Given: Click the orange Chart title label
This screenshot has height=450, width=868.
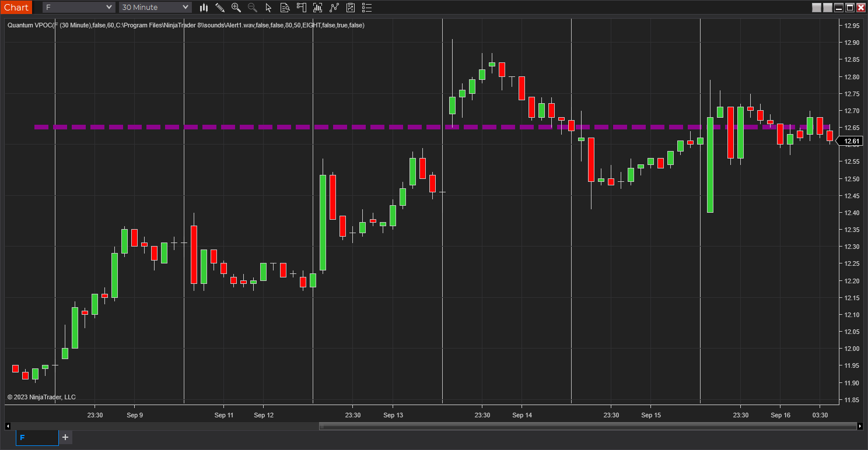Looking at the screenshot, I should pyautogui.click(x=16, y=7).
